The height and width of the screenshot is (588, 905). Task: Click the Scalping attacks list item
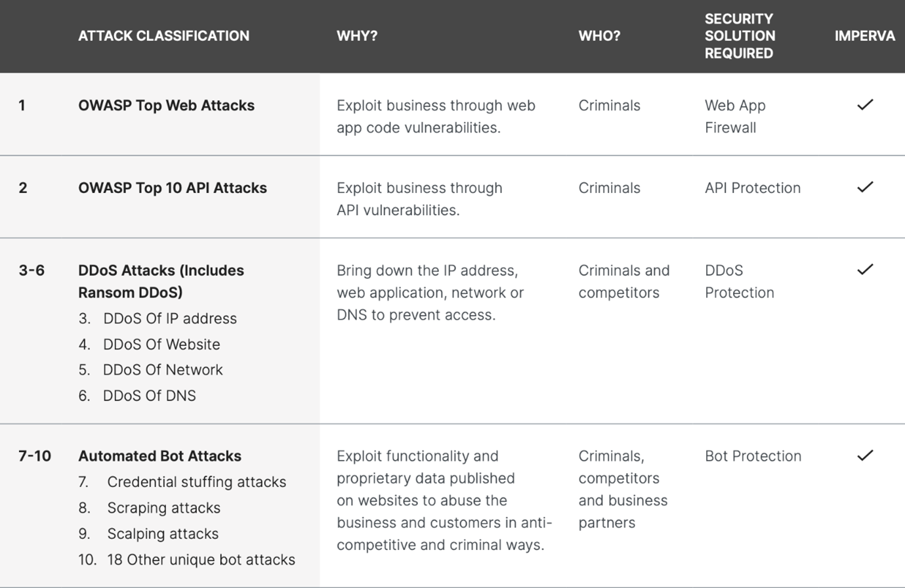pyautogui.click(x=148, y=534)
